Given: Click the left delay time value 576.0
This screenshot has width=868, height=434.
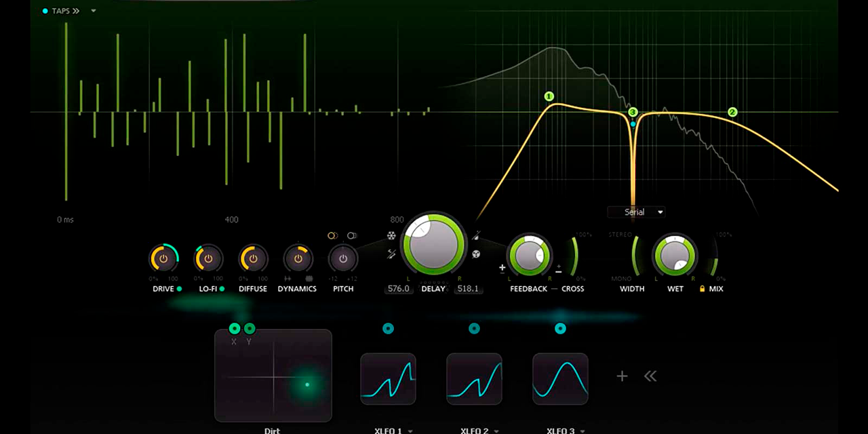Looking at the screenshot, I should click(398, 289).
